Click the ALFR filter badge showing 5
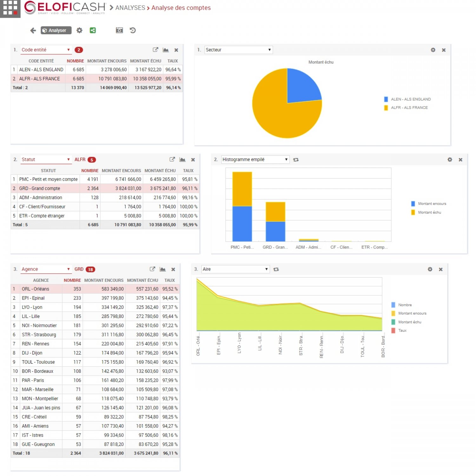The width and height of the screenshot is (476, 476). (91, 160)
